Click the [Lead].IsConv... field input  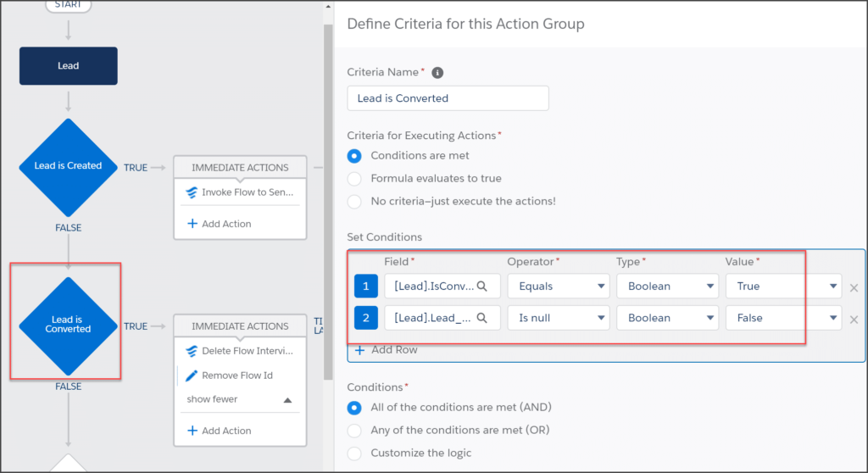pos(442,286)
